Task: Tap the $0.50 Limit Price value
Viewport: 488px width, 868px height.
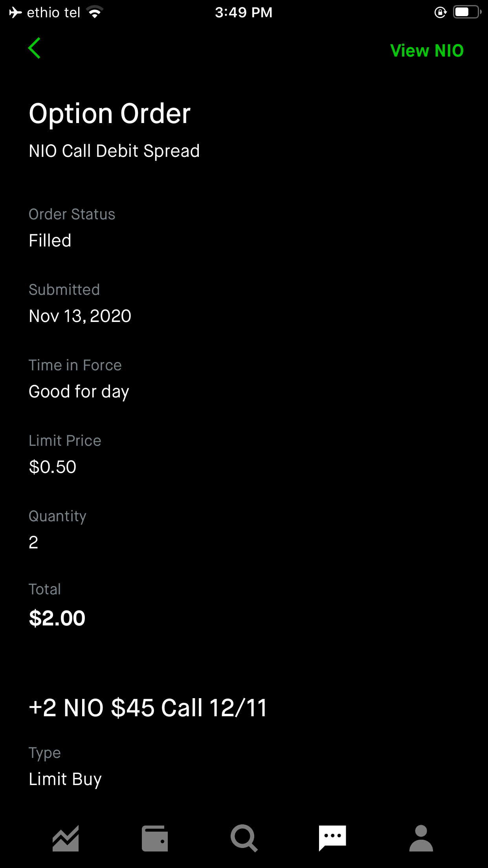Action: click(x=52, y=467)
